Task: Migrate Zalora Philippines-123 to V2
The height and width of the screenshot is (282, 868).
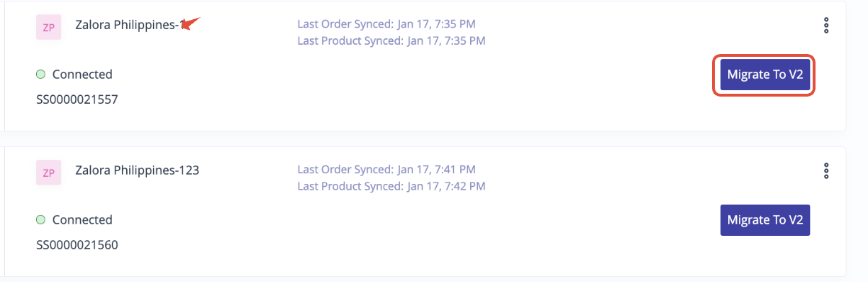Action: [x=764, y=220]
